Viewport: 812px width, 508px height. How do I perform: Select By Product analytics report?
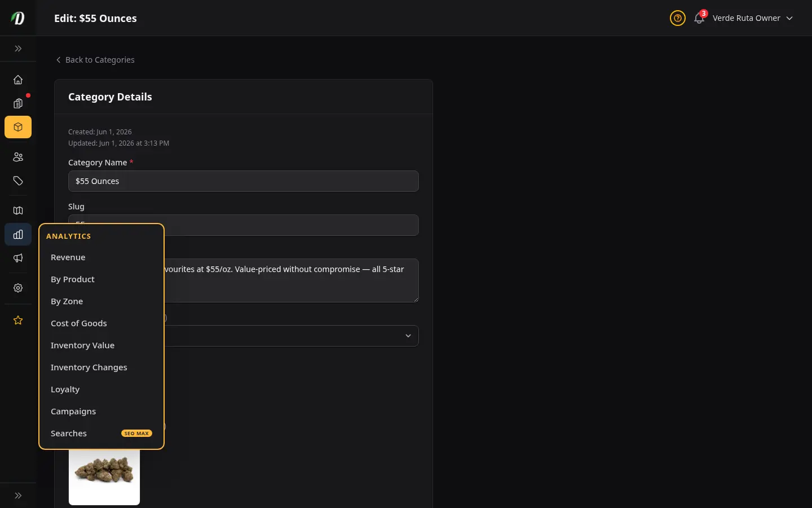[101, 279]
